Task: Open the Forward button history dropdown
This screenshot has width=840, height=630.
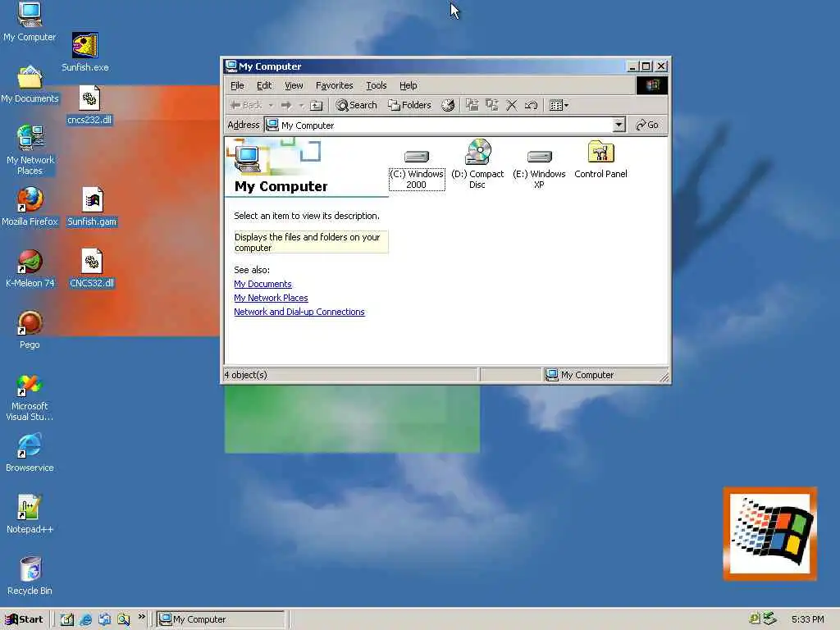Action: (302, 106)
